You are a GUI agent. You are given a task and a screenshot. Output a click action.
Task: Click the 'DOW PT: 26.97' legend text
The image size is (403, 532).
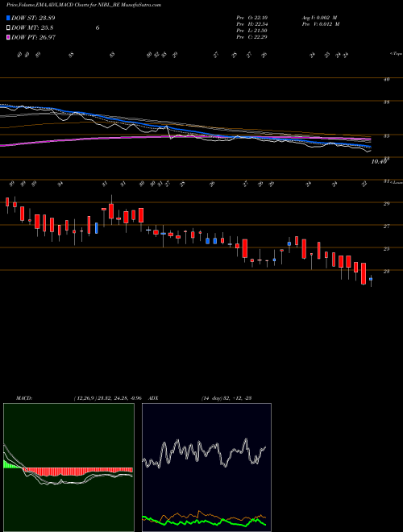33,37
